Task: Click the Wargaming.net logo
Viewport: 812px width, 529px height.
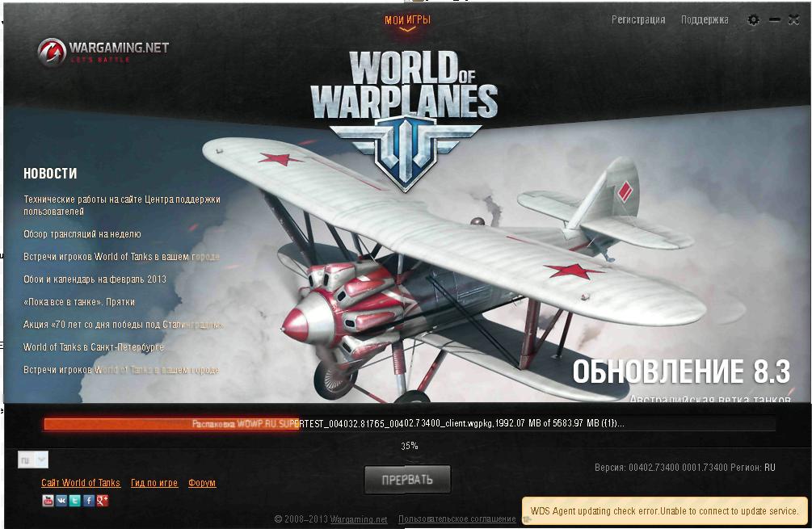Action: click(x=103, y=51)
